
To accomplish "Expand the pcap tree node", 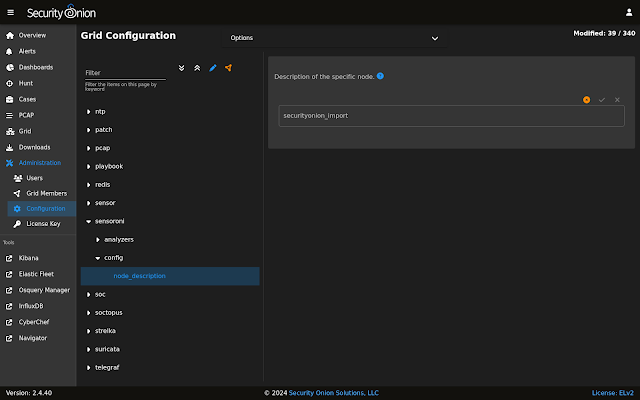I will coord(89,148).
